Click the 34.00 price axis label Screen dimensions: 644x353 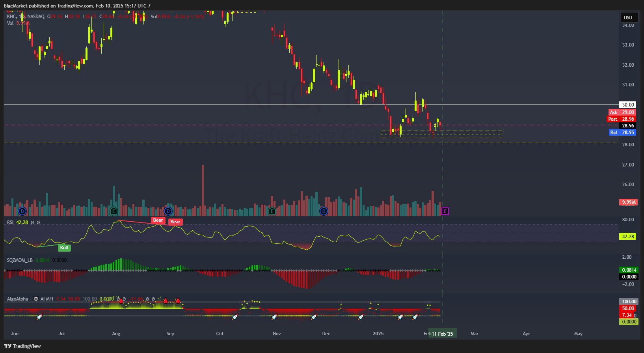click(x=628, y=25)
